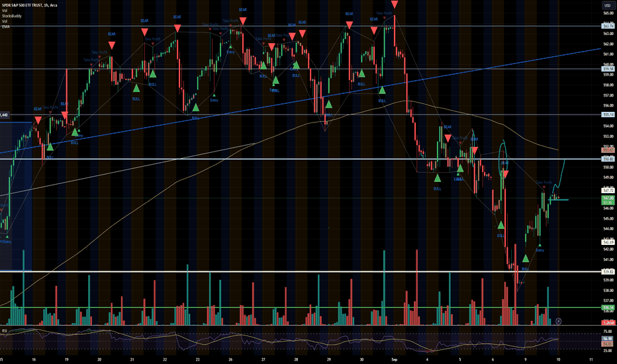Click the 555.14 horizontal line price label
This screenshot has width=617, height=364.
click(608, 114)
